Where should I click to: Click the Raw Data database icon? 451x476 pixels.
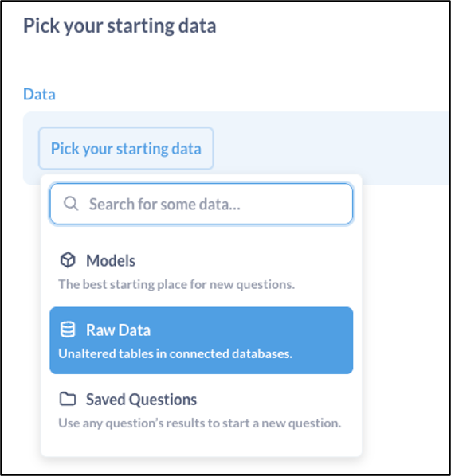click(x=68, y=330)
